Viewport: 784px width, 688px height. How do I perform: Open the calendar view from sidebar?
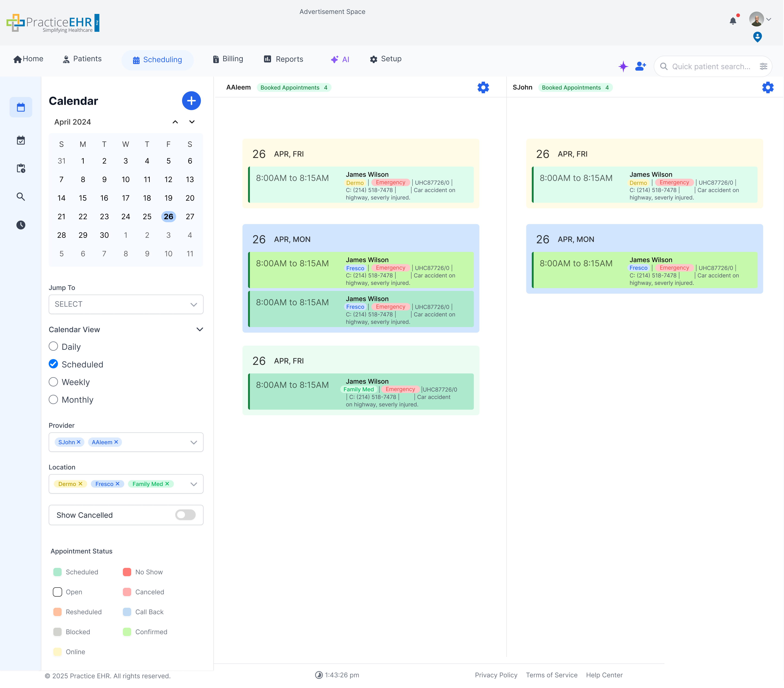[x=21, y=107]
